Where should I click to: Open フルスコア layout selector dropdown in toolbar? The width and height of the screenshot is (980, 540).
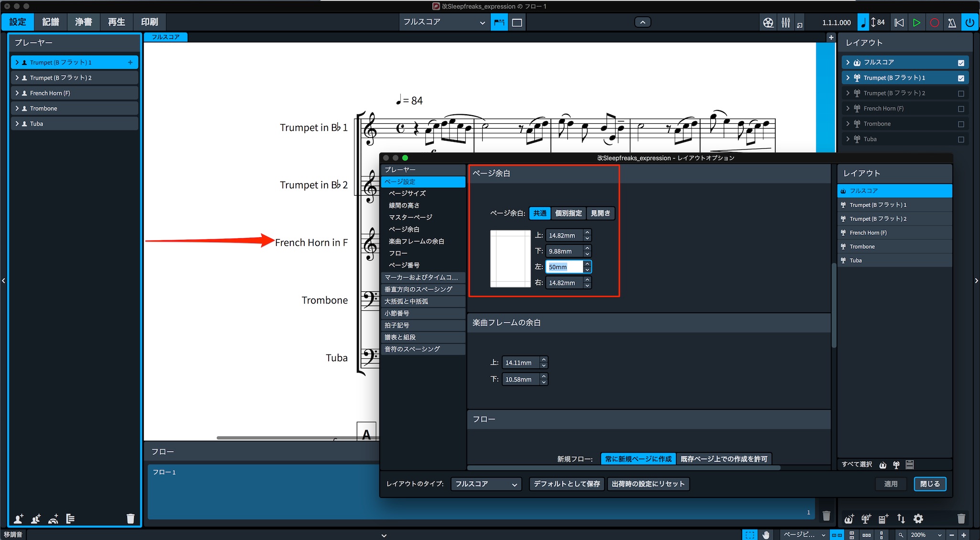click(x=444, y=22)
